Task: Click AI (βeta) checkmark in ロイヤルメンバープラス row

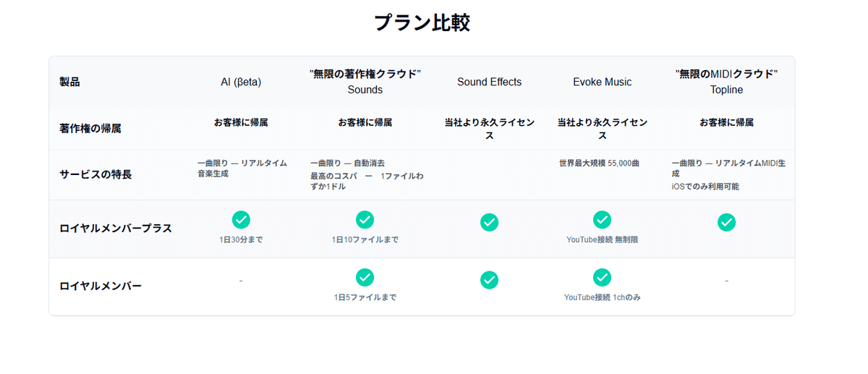Action: tap(241, 219)
